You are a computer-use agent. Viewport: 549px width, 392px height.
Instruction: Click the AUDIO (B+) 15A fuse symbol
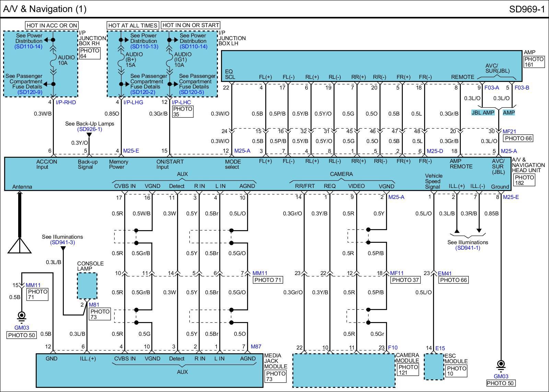[121, 62]
